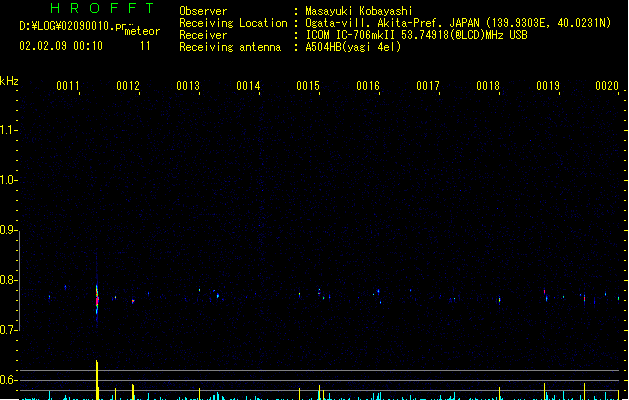The height and width of the screenshot is (400, 629).
Task: Click the HROFFT title text
Action: coord(103,8)
